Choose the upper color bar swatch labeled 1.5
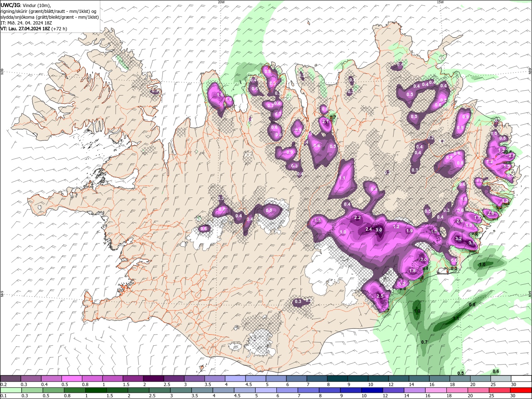 click(133, 379)
